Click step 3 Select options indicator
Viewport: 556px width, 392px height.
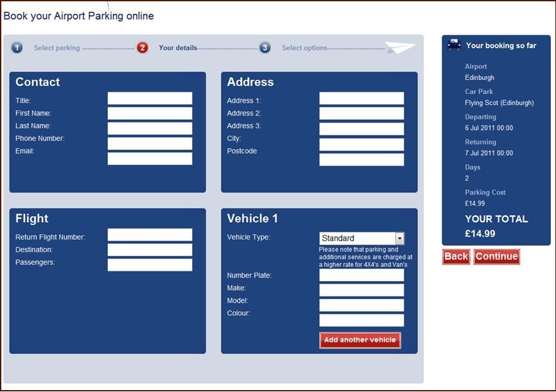click(x=265, y=47)
